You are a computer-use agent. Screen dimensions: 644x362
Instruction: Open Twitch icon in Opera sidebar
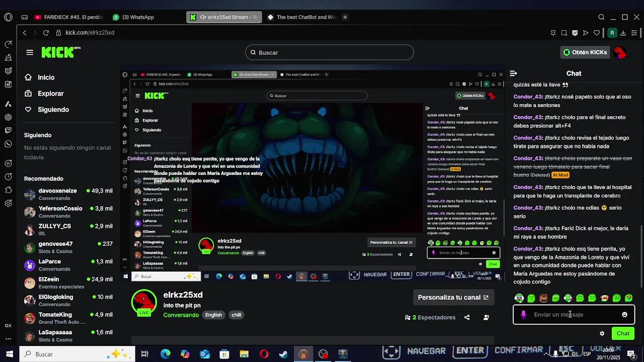point(8,130)
